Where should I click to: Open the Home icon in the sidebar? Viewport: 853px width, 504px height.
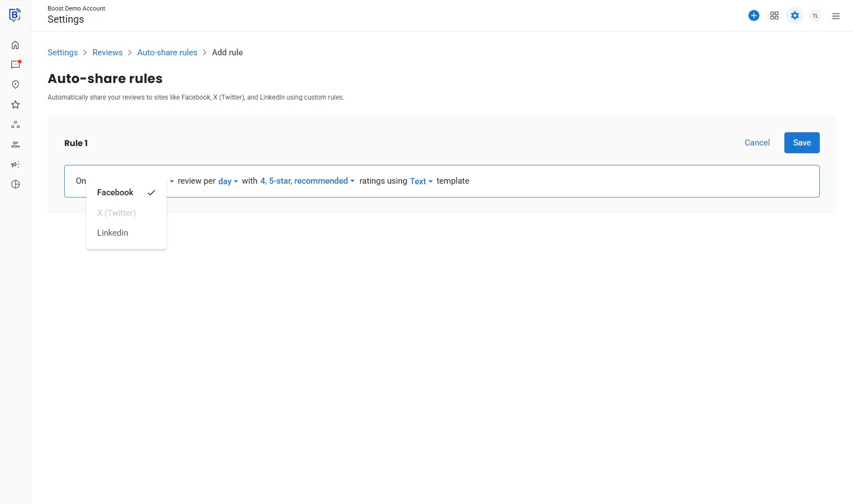(x=15, y=45)
